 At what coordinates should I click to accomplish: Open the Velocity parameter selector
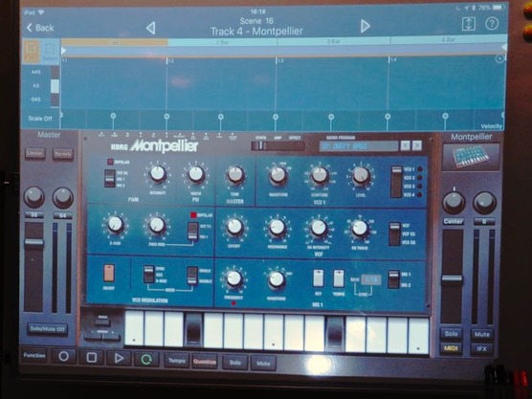click(x=491, y=126)
